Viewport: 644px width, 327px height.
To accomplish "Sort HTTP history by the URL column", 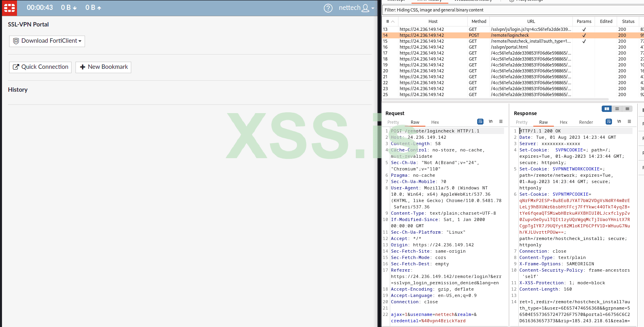I will tap(531, 21).
